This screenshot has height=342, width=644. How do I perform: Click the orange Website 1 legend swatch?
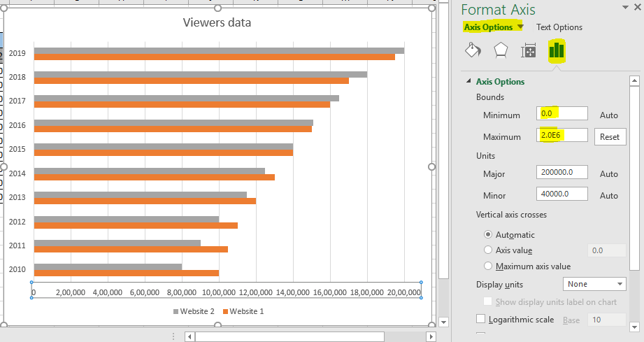point(225,311)
